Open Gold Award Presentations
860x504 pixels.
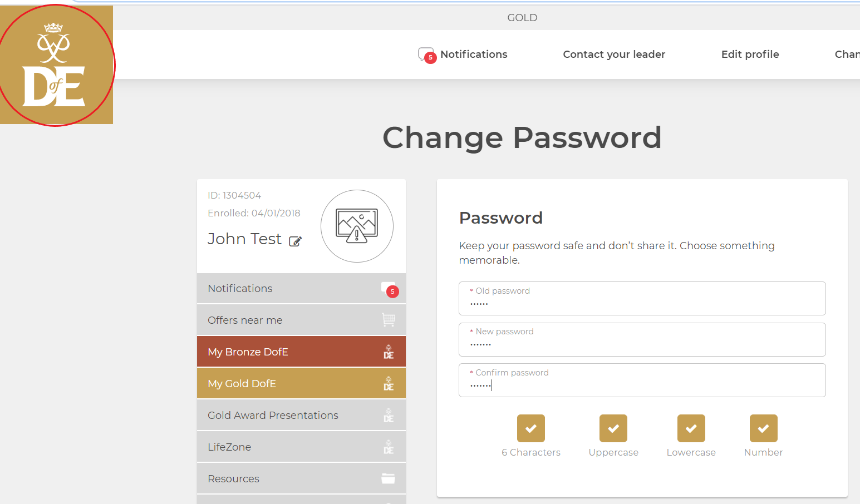(x=301, y=415)
